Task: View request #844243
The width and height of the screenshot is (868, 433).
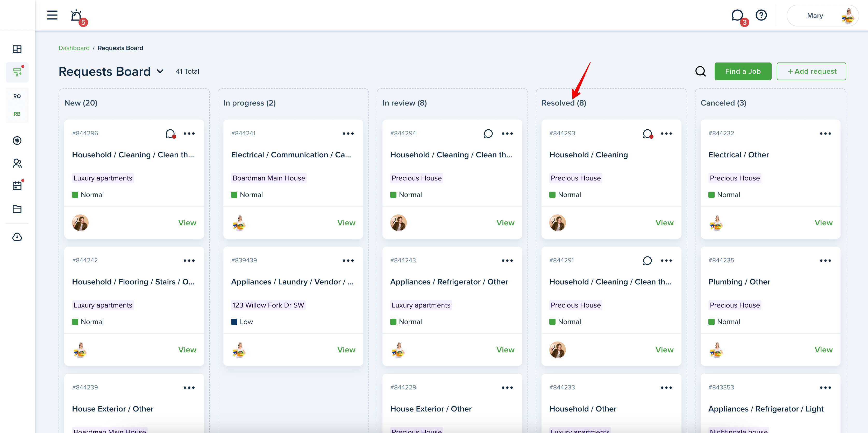Action: pyautogui.click(x=505, y=350)
